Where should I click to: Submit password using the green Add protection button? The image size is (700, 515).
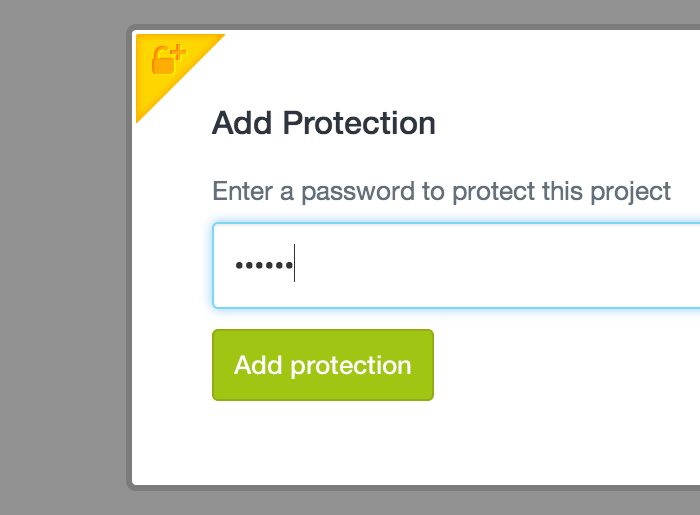[323, 365]
